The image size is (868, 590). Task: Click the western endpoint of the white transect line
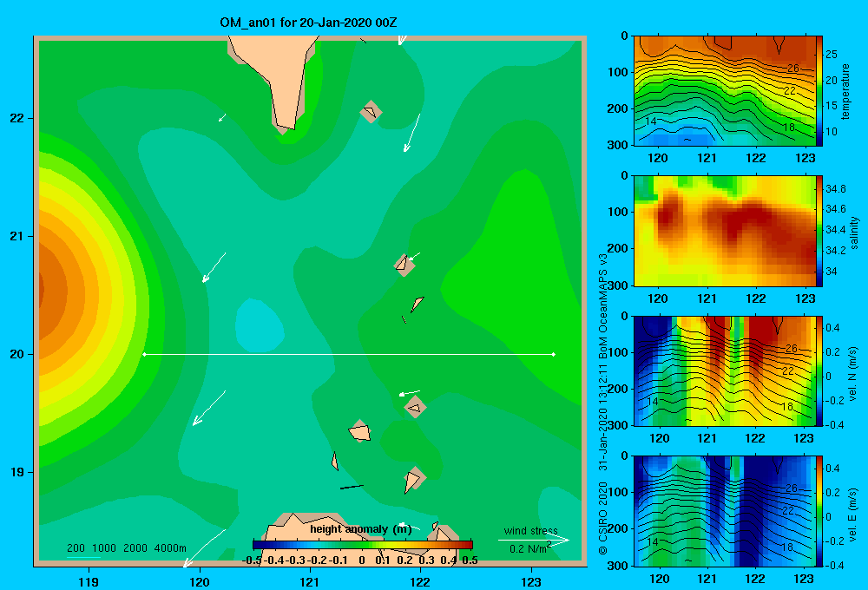coord(144,354)
